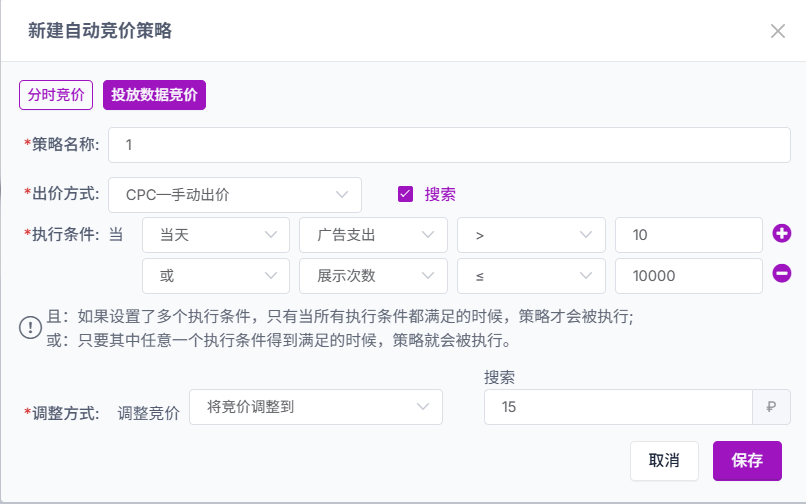Select the 投放数据竞价 tab
The height and width of the screenshot is (504, 806).
pyautogui.click(x=154, y=95)
